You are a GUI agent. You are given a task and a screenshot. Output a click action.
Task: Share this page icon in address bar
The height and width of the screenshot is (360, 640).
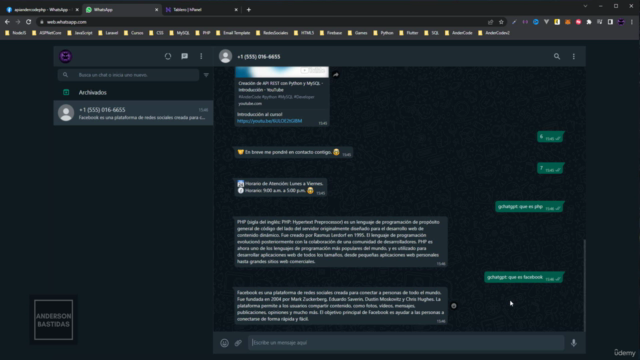tap(490, 22)
